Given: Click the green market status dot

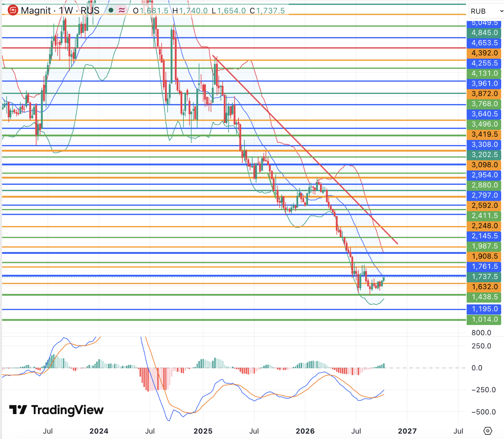Looking at the screenshot, I should click(111, 10).
